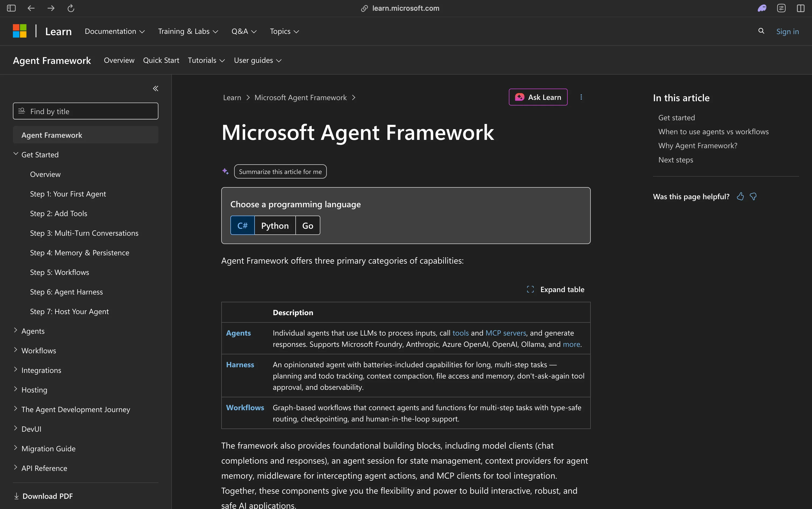812x509 pixels.
Task: Click Sign in
Action: [x=787, y=31]
